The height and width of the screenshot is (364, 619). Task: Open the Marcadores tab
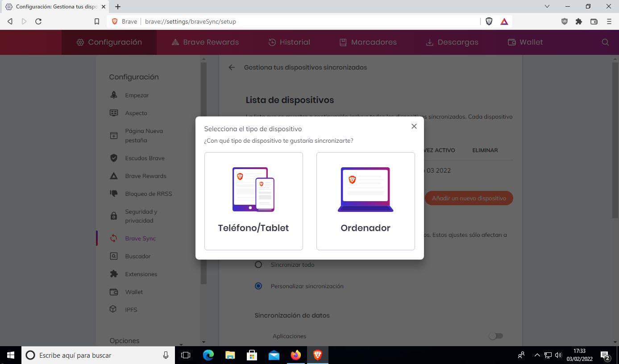[x=368, y=42]
